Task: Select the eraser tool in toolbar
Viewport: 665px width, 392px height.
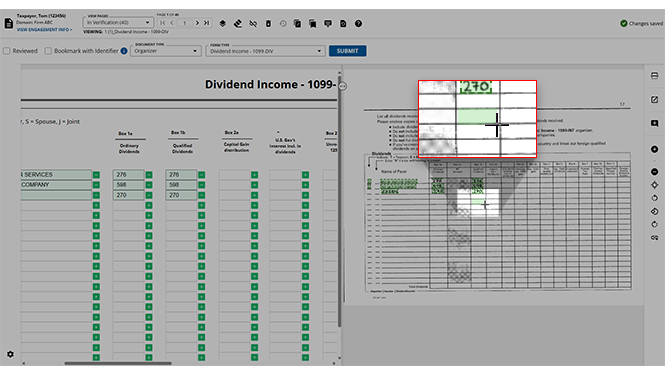Action: tap(238, 24)
